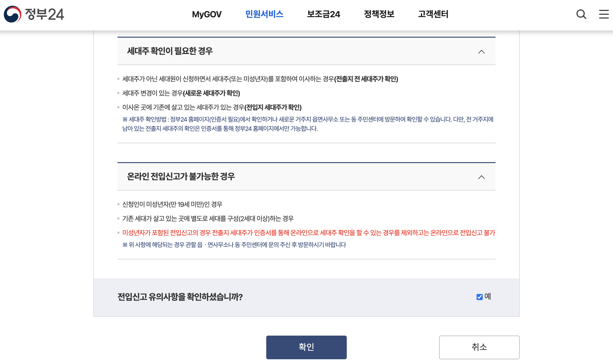Collapse 세대주 확인이 필요한 경우 chevron

click(481, 52)
